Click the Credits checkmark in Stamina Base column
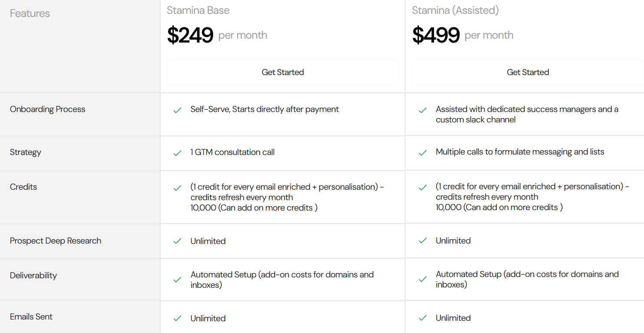 point(177,188)
